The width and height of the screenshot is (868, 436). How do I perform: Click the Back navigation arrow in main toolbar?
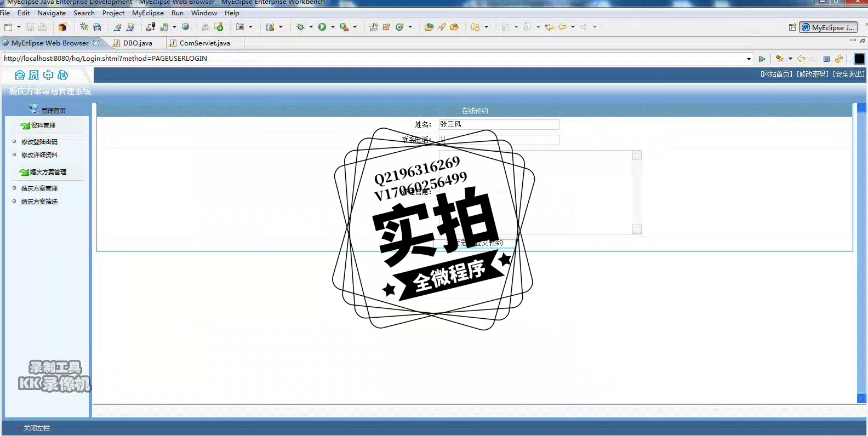tap(562, 27)
